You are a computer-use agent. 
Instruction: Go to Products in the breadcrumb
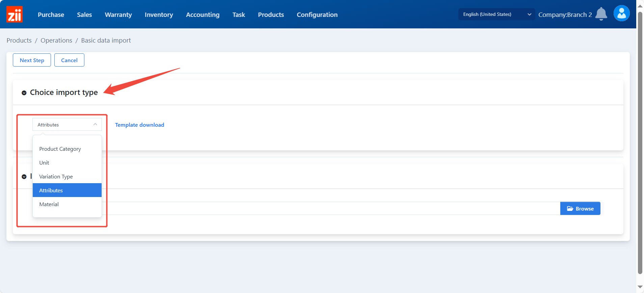point(19,40)
